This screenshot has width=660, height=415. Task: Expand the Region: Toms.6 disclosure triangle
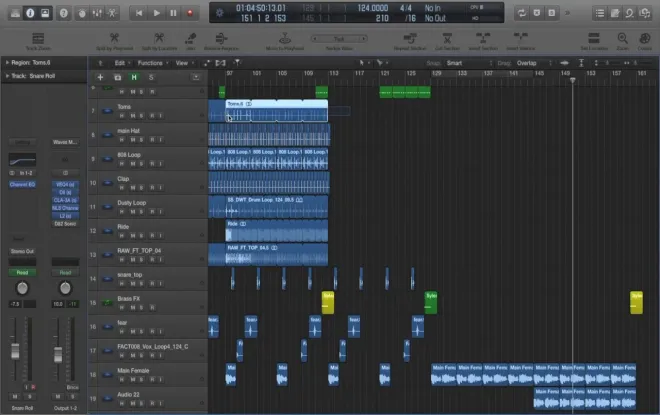[x=4, y=61]
